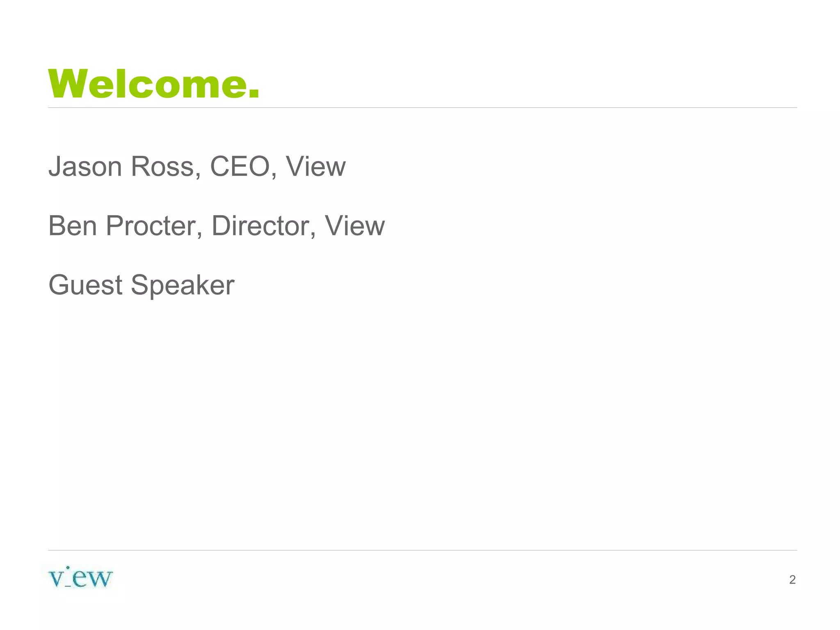Viewport: 840px width, 630px height.
Task: Click the divider line above the footer
Action: [x=422, y=550]
